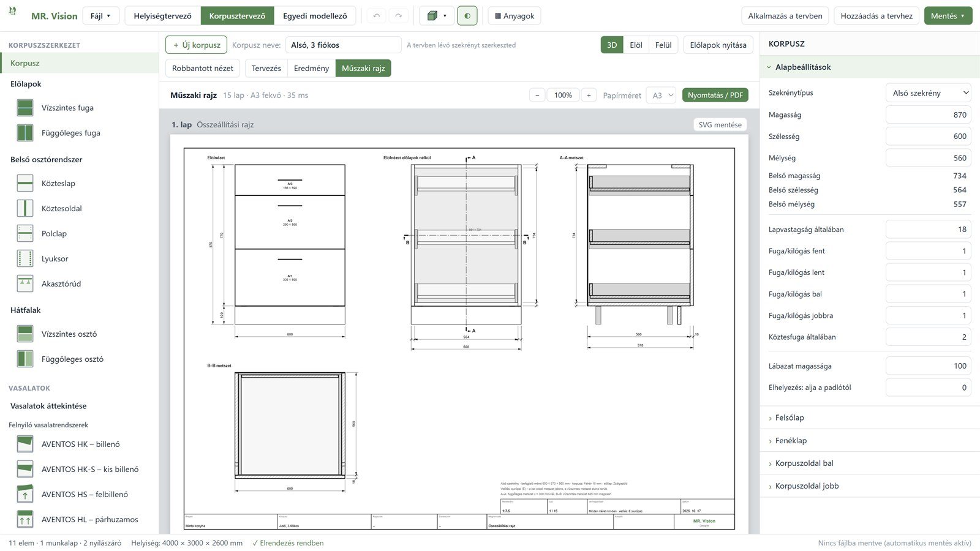Click the redo arrow button

398,16
